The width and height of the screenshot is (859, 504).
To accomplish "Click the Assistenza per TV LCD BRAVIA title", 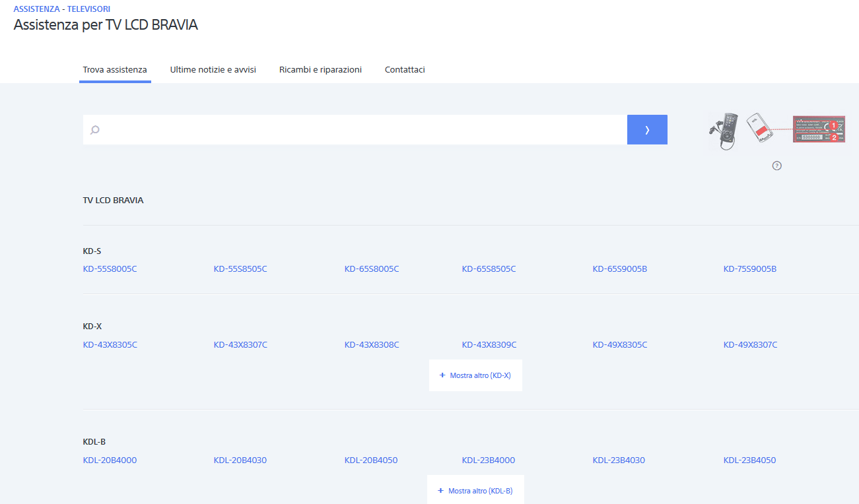I will (x=106, y=26).
